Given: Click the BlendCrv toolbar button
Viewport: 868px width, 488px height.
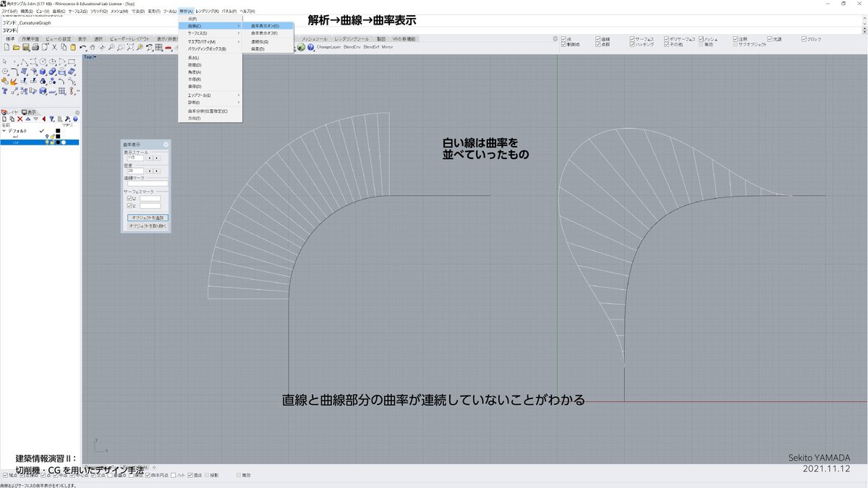Looking at the screenshot, I should point(352,47).
